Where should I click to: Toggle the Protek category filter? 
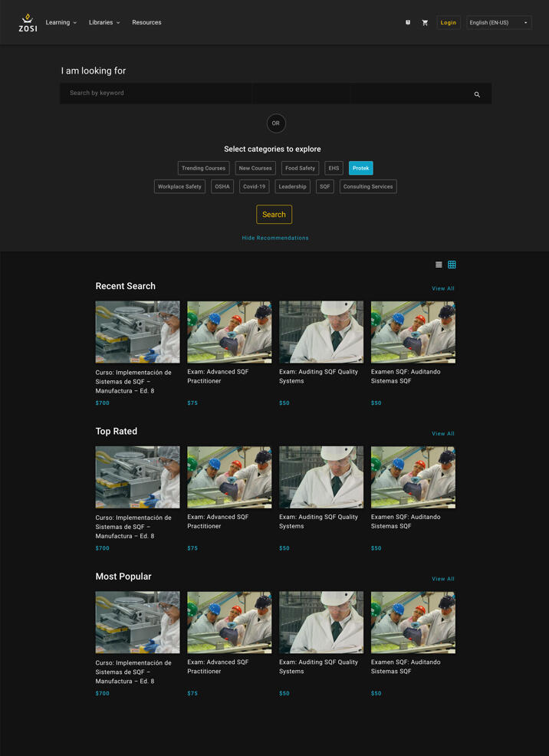click(360, 168)
